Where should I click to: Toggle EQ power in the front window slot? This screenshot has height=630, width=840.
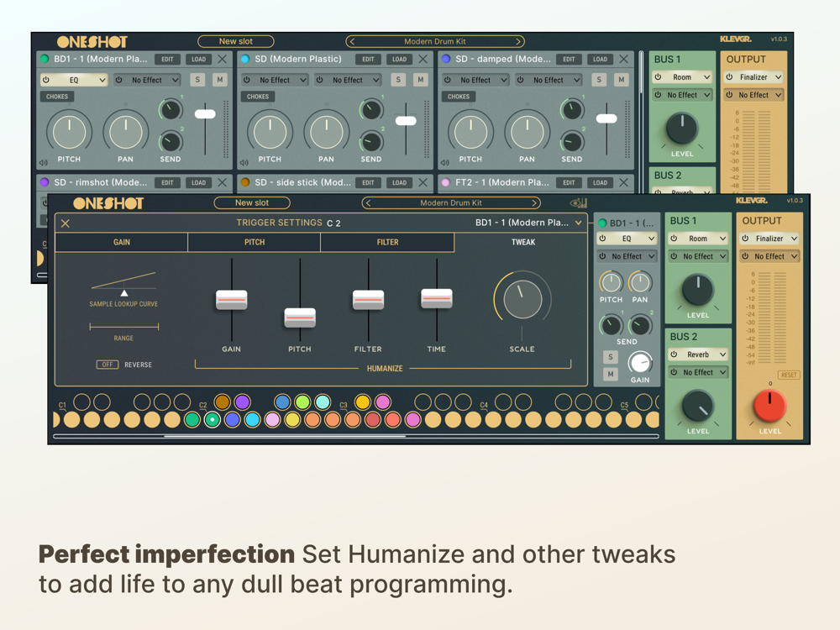coord(602,239)
